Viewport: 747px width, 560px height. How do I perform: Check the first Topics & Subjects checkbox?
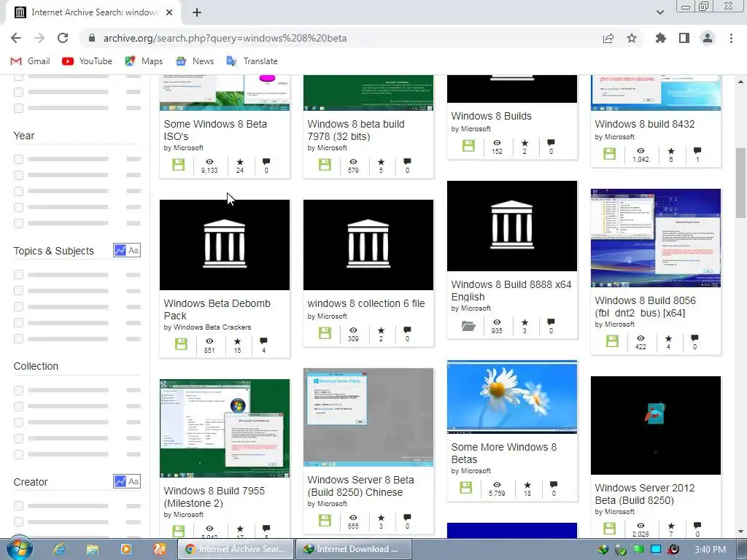coord(18,274)
